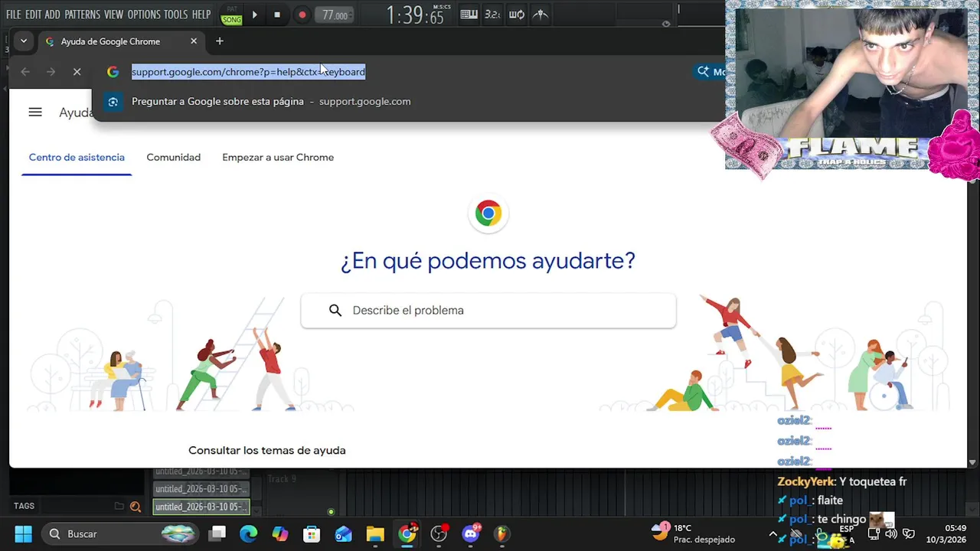Viewport: 980px width, 551px height.
Task: Stop playback with FL Studio stop button
Action: pyautogui.click(x=277, y=15)
